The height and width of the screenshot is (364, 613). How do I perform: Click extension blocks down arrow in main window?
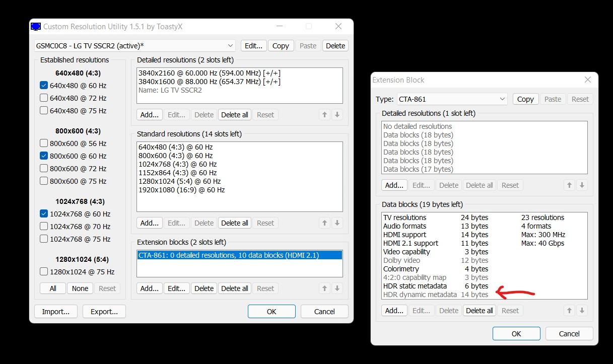coord(337,288)
